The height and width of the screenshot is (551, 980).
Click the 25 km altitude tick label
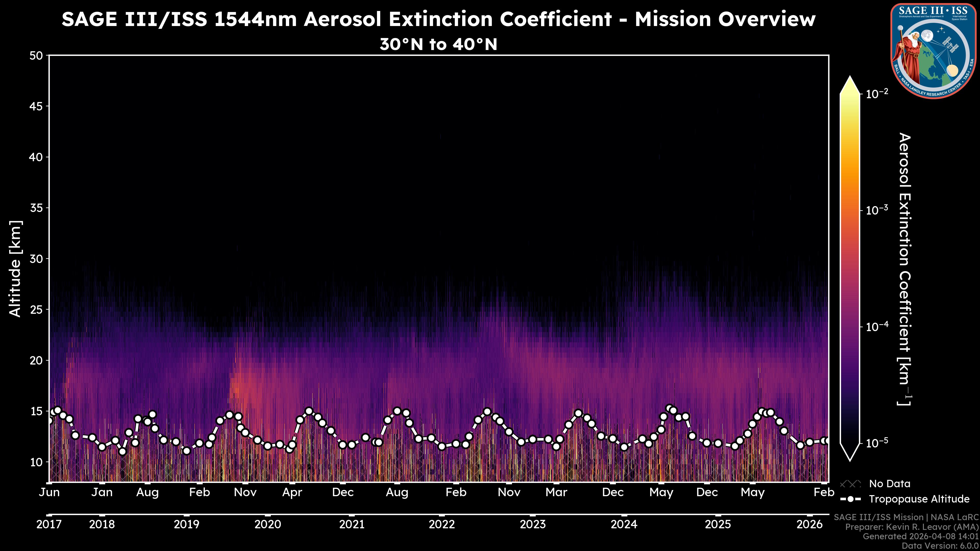[x=36, y=309]
